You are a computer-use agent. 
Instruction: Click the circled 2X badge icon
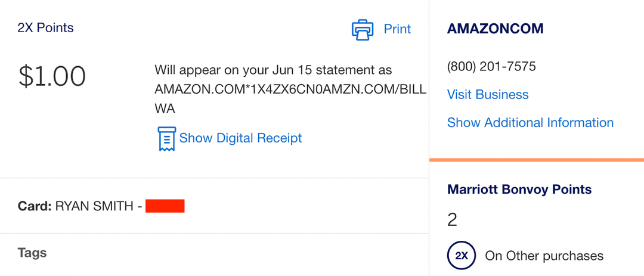pos(462,256)
